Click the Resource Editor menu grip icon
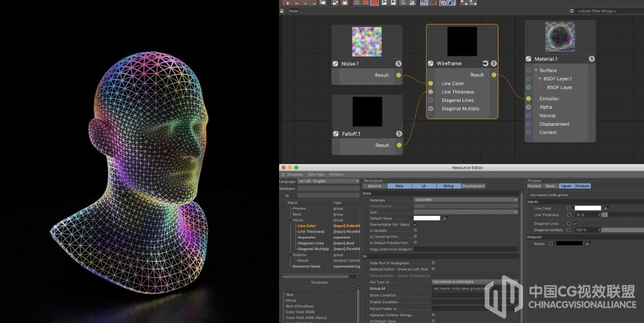The width and height of the screenshot is (644, 323). 282,175
